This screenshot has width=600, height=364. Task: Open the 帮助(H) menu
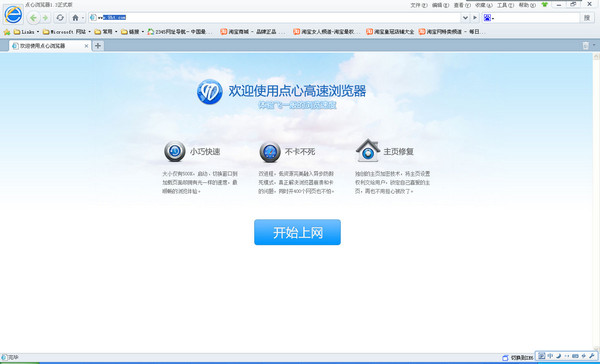527,5
